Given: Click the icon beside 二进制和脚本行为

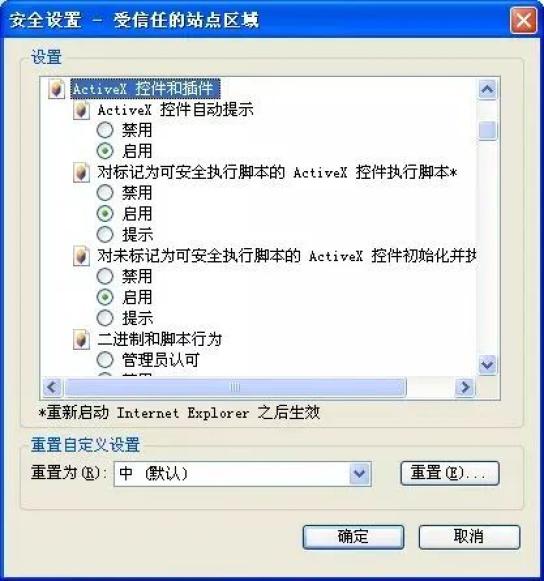Looking at the screenshot, I should [x=81, y=340].
